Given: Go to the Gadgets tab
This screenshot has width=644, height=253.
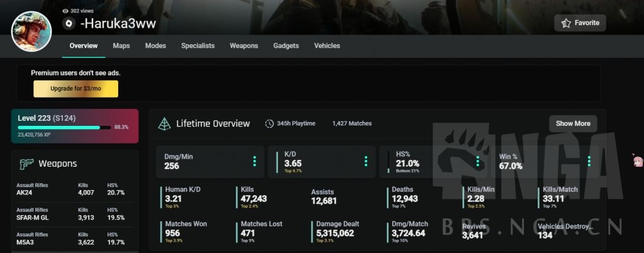Looking at the screenshot, I should 286,46.
